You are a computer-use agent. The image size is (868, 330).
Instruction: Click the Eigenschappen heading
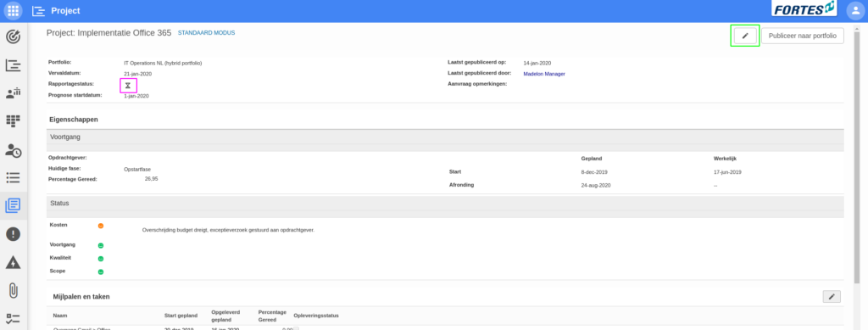click(74, 119)
